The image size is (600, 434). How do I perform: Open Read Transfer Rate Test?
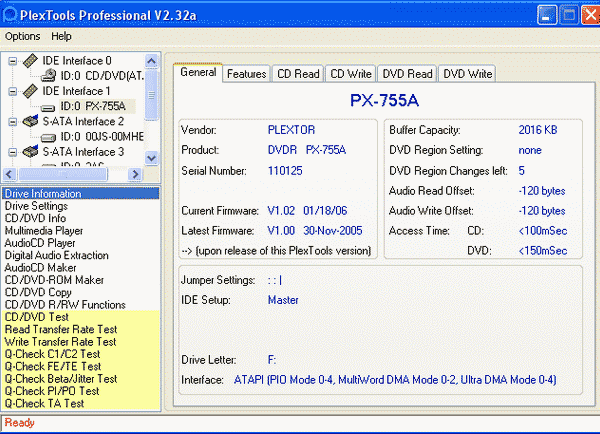(81, 330)
